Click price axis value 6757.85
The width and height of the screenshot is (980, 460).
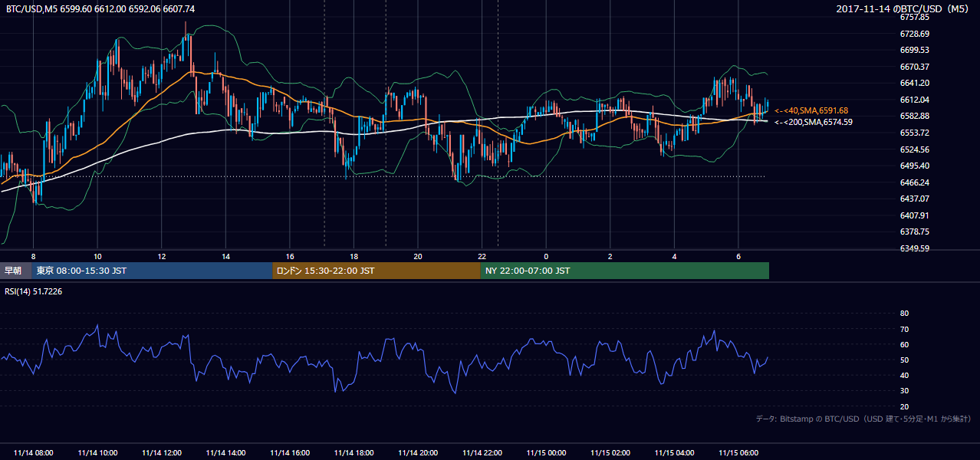click(x=914, y=17)
